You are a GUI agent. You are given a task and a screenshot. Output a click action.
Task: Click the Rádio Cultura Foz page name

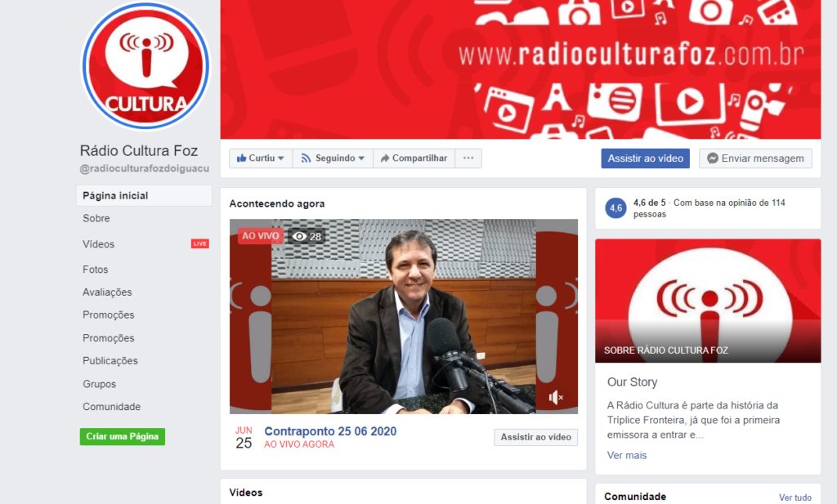pos(139,151)
